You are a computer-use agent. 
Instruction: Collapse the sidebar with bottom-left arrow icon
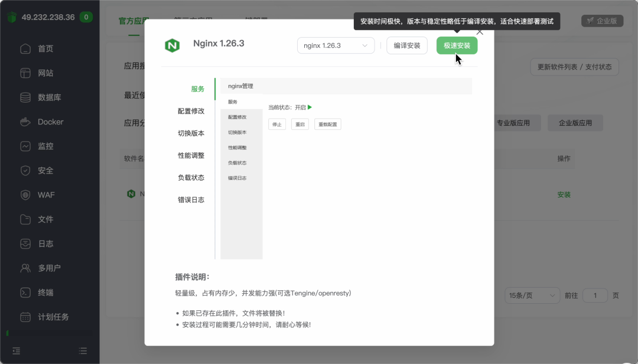16,350
